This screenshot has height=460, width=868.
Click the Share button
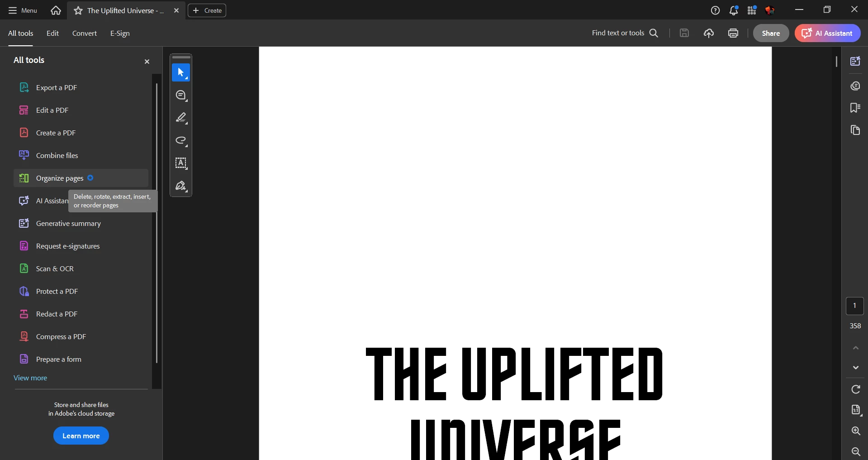click(771, 33)
